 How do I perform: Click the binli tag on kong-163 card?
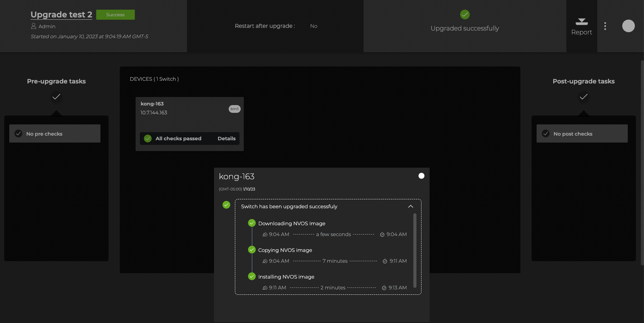234,109
